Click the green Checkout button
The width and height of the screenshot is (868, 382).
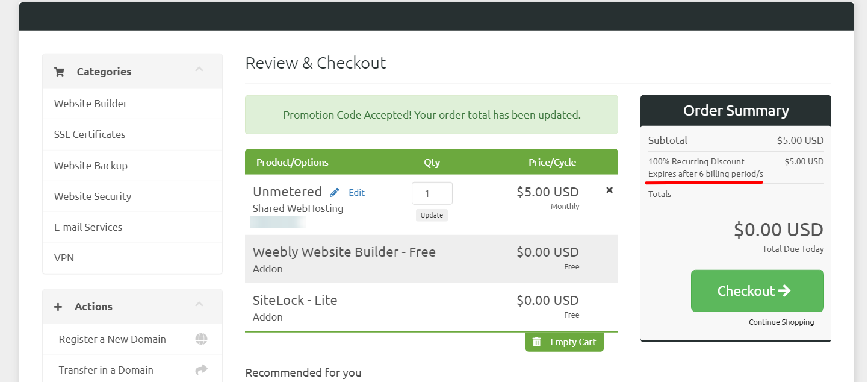click(x=757, y=291)
